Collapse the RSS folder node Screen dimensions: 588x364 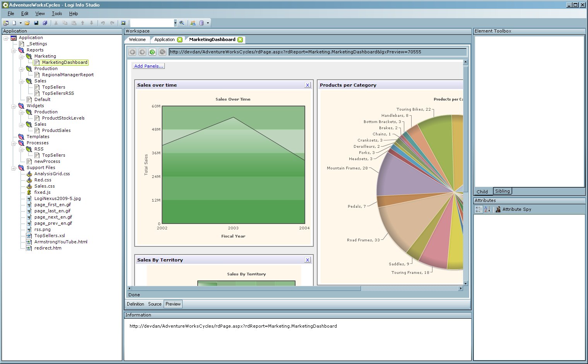click(x=21, y=149)
